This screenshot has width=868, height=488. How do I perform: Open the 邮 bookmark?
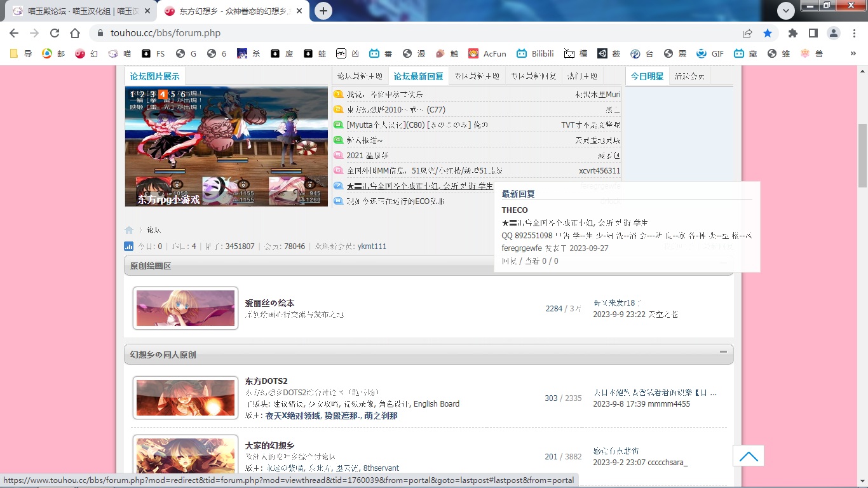coord(53,54)
